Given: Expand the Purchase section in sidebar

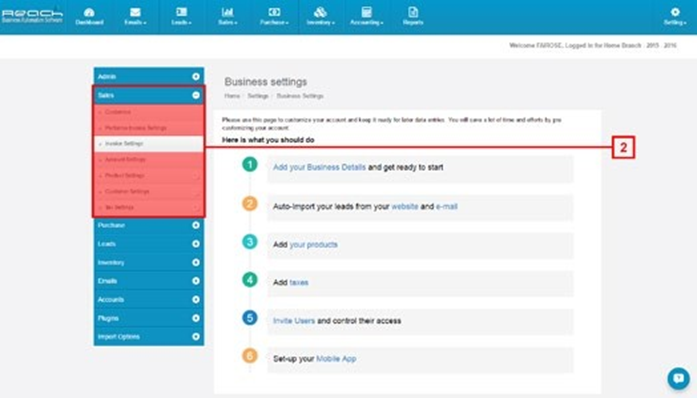Looking at the screenshot, I should point(149,225).
